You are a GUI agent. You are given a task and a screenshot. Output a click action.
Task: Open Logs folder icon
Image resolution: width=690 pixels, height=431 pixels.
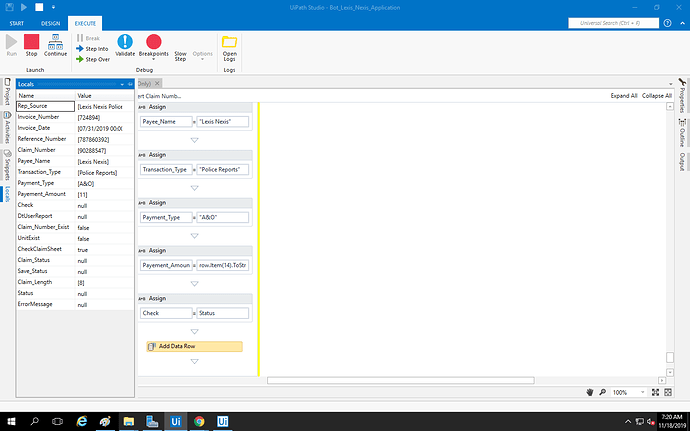[x=229, y=42]
